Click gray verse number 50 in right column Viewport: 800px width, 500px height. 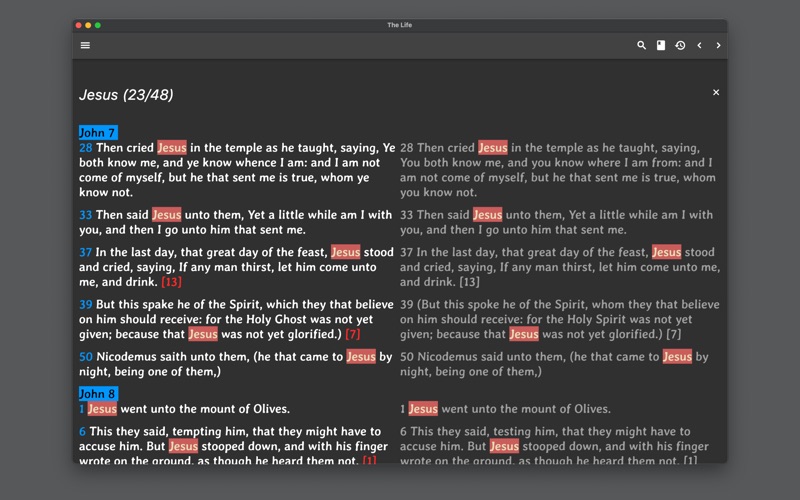coord(407,357)
